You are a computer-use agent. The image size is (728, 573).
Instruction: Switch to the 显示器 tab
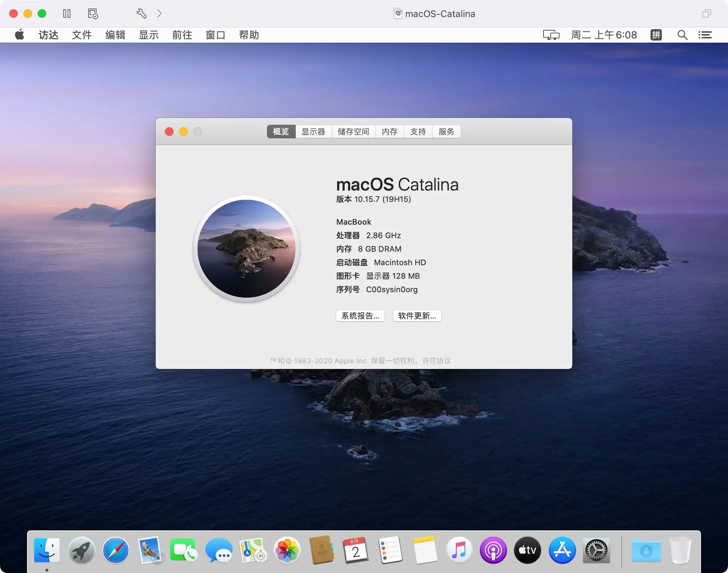point(313,132)
